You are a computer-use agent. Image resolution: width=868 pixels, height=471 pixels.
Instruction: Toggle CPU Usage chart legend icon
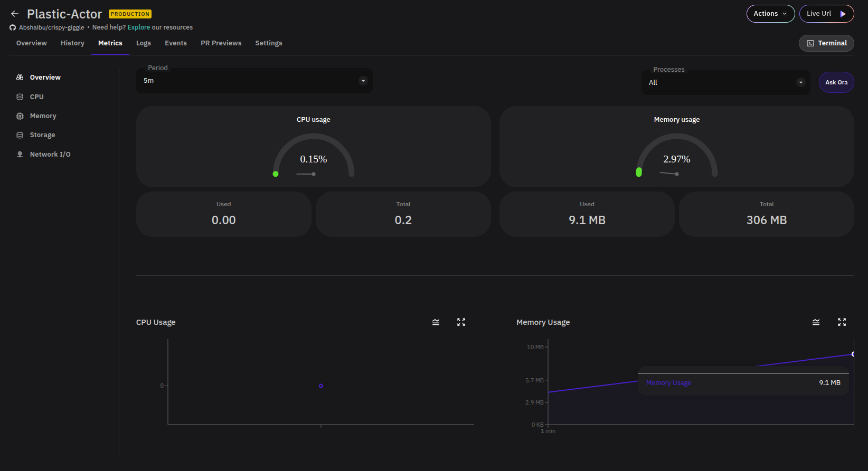(436, 322)
